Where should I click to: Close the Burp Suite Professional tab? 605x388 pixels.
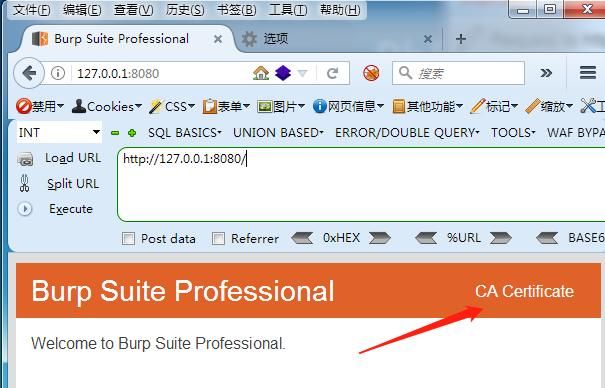(x=218, y=39)
